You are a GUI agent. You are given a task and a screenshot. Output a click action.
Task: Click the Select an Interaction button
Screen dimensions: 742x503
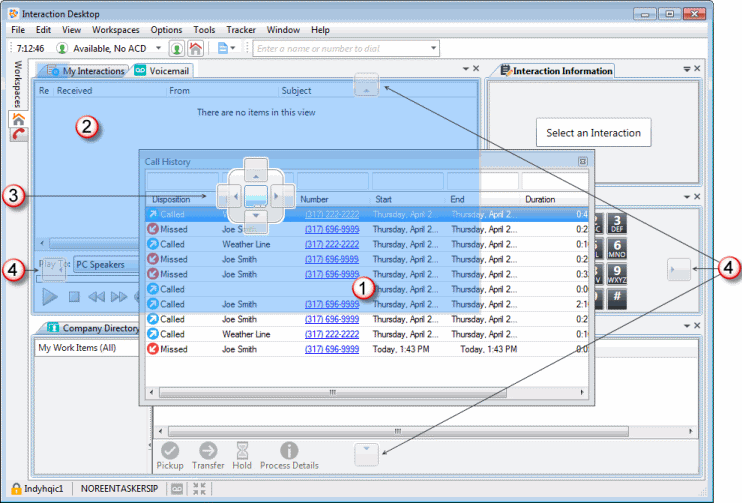[593, 133]
